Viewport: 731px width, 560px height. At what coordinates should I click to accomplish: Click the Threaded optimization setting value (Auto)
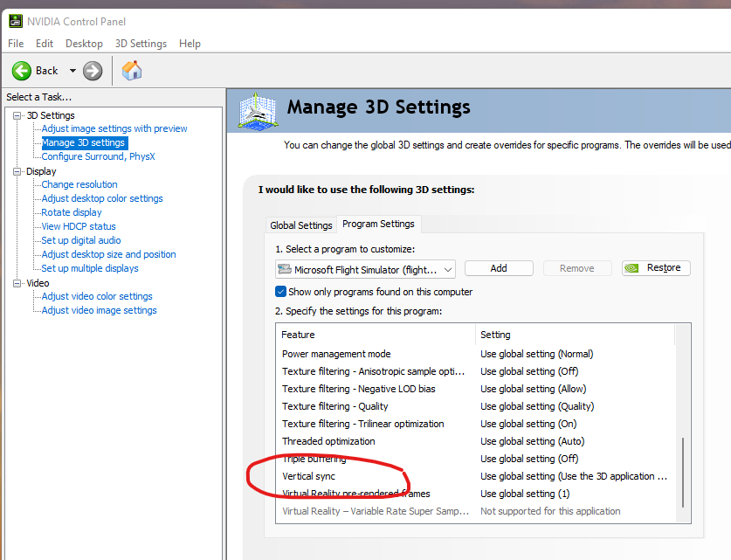click(533, 441)
